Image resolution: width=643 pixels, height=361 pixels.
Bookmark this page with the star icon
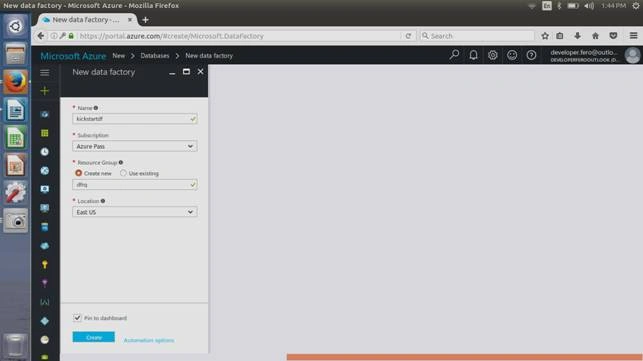545,36
